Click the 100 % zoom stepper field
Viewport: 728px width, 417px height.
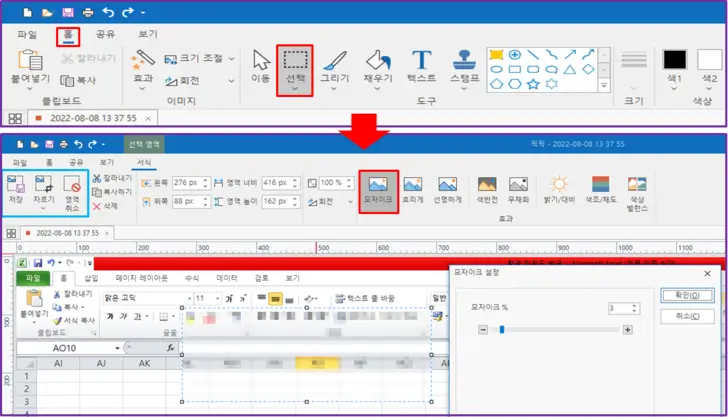pyautogui.click(x=337, y=183)
